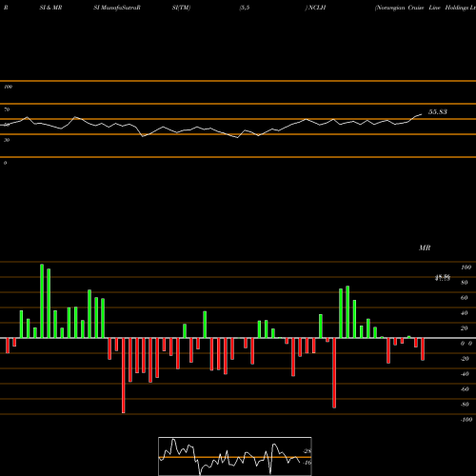The width and height of the screenshot is (476, 476).
Task: Click the MR axis label -40
Action: [465, 374]
